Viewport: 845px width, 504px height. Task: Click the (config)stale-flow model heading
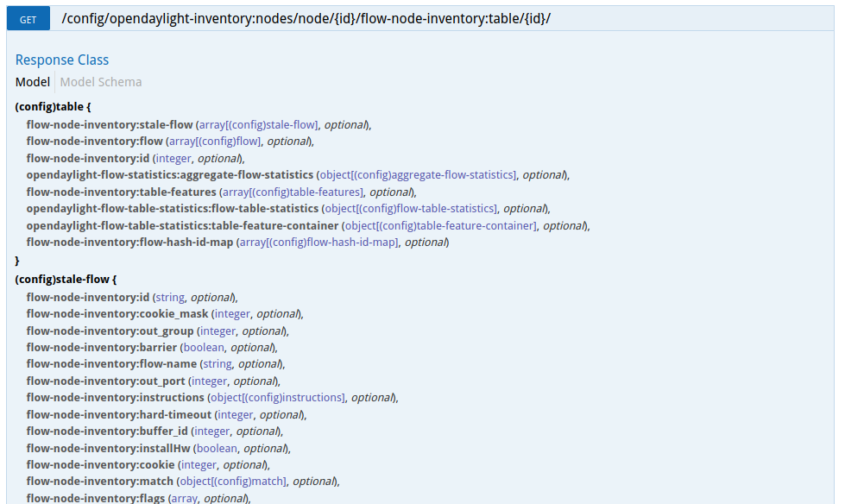tap(65, 280)
